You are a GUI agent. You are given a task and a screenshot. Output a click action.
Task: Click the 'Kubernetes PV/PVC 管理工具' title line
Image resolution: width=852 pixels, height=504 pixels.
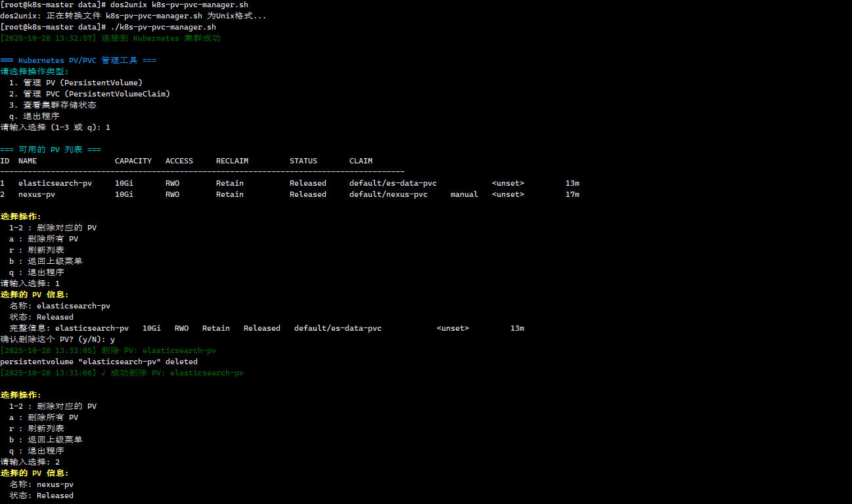[78, 60]
